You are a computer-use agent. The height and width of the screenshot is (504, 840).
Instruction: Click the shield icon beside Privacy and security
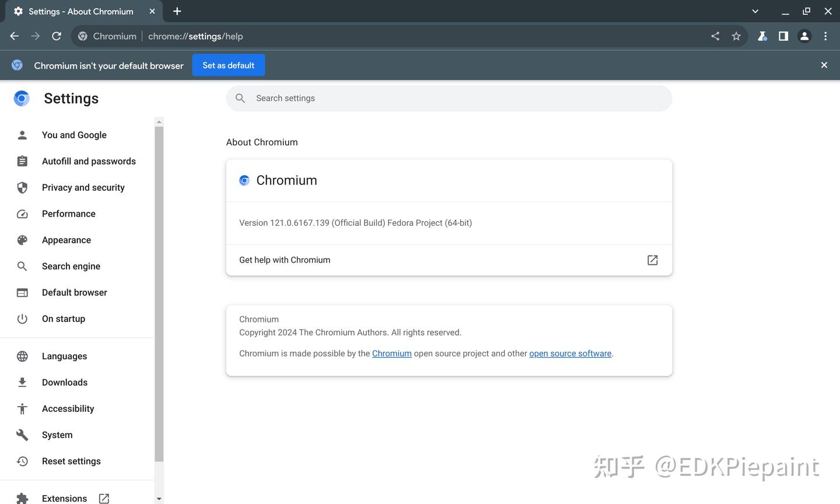pos(22,187)
